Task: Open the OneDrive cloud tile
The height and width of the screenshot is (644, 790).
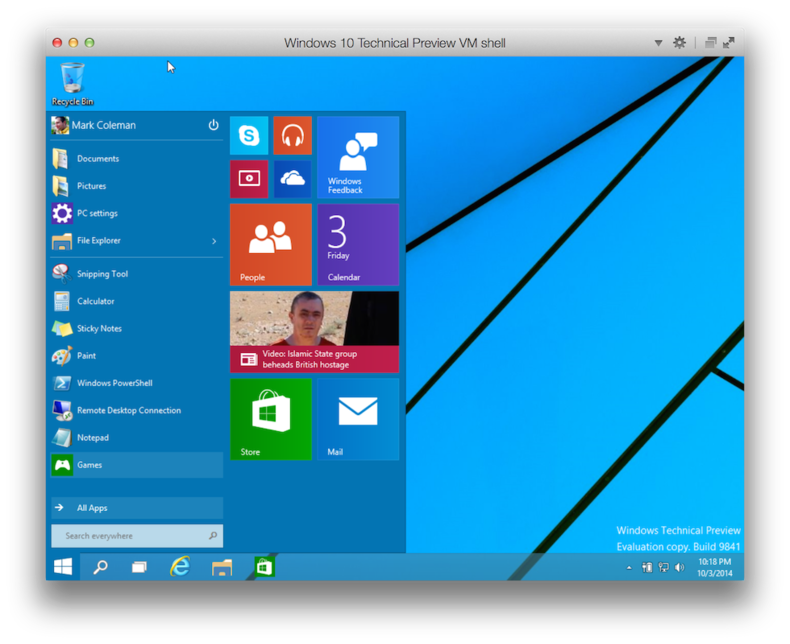Action: (x=292, y=179)
